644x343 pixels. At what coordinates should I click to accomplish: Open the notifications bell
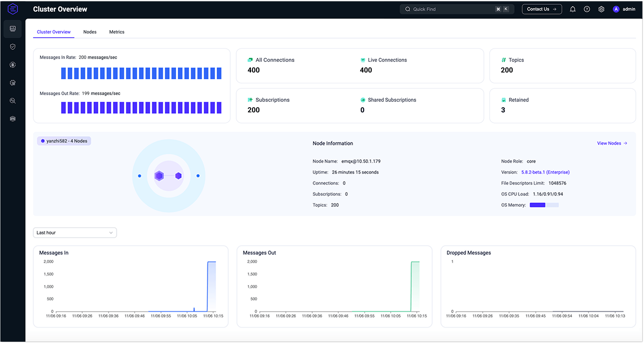573,9
